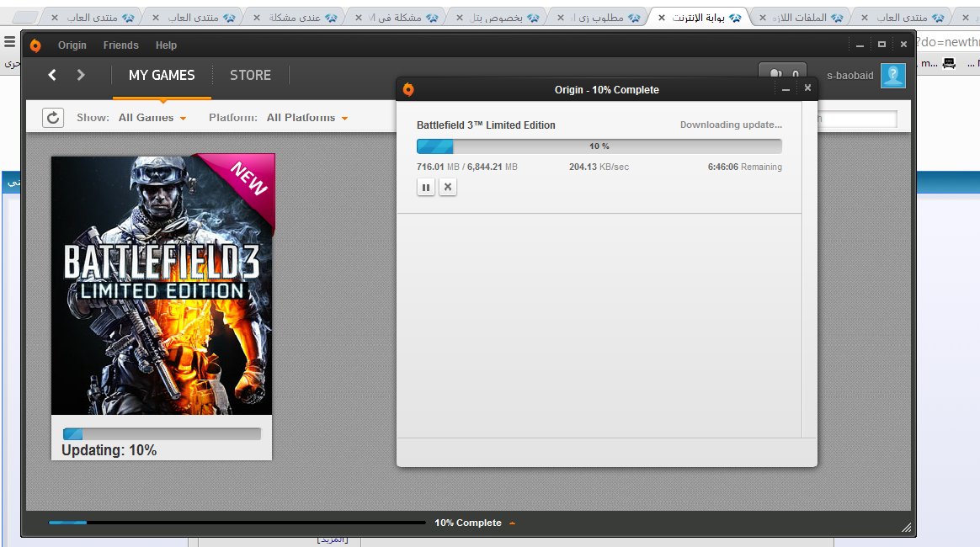This screenshot has height=547, width=980.
Task: Open the browser hamburger menu
Action: [x=10, y=42]
